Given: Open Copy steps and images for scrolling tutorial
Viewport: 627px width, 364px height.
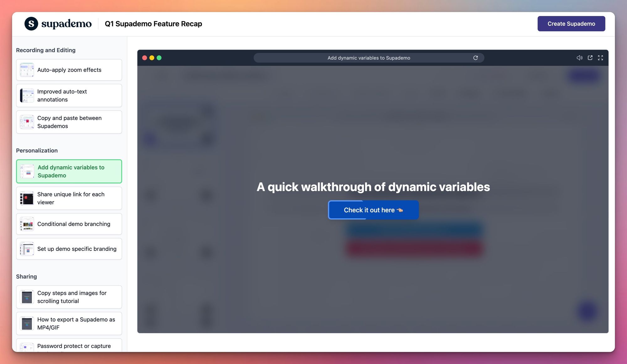Looking at the screenshot, I should pos(69,297).
